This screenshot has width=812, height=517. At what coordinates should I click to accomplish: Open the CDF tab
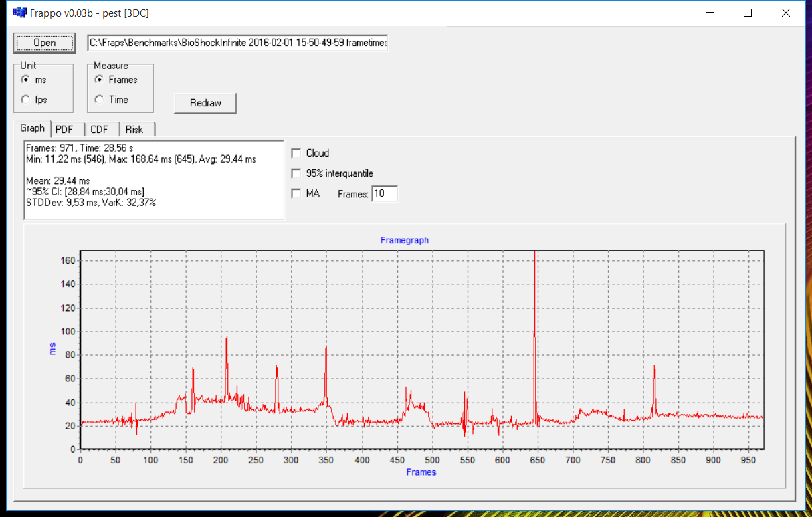point(100,130)
